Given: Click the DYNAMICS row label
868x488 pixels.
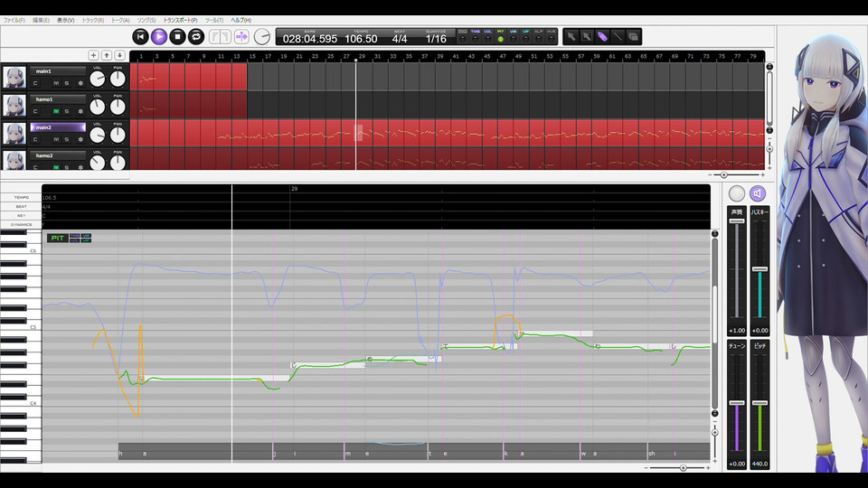Looking at the screenshot, I should (x=22, y=225).
